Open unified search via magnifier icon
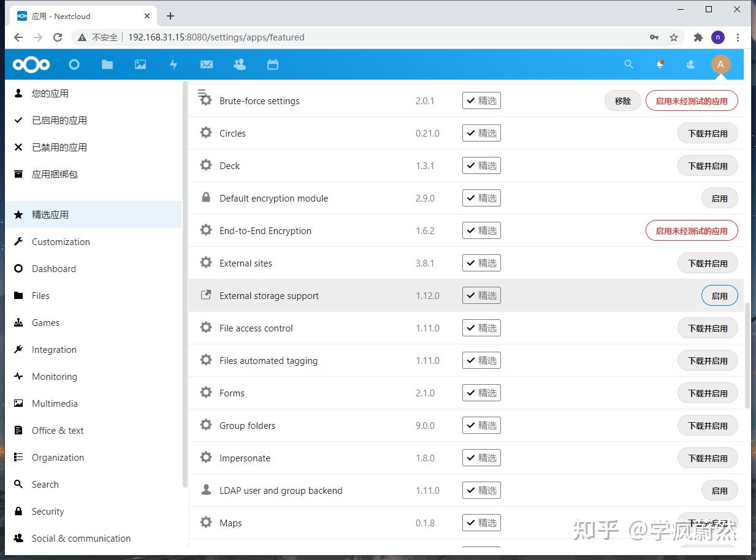 628,64
